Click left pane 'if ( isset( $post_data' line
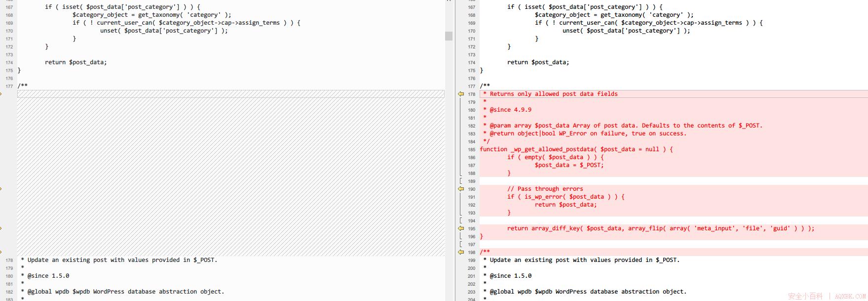 click(123, 7)
